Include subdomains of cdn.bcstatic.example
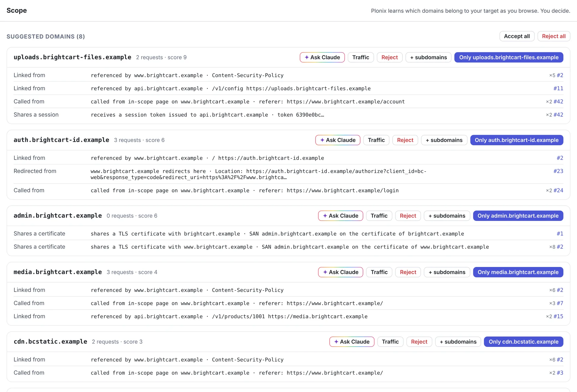Image resolution: width=577 pixels, height=392 pixels. pos(458,341)
